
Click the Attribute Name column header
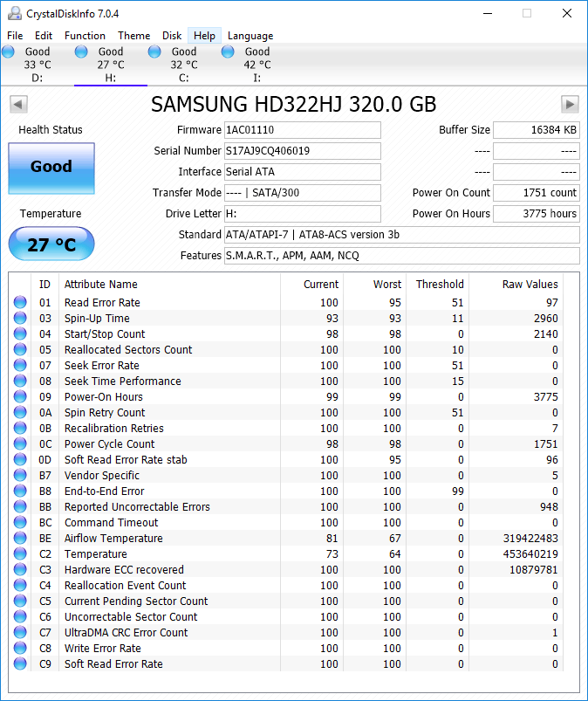pos(100,285)
